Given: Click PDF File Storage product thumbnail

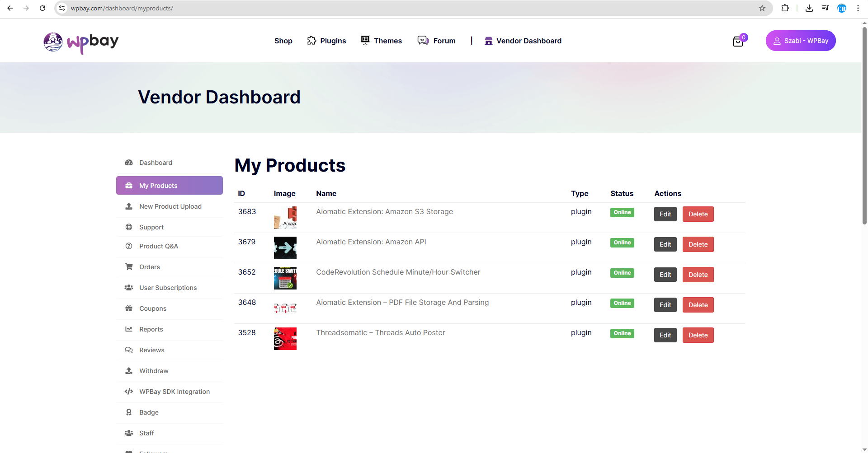Looking at the screenshot, I should point(285,308).
